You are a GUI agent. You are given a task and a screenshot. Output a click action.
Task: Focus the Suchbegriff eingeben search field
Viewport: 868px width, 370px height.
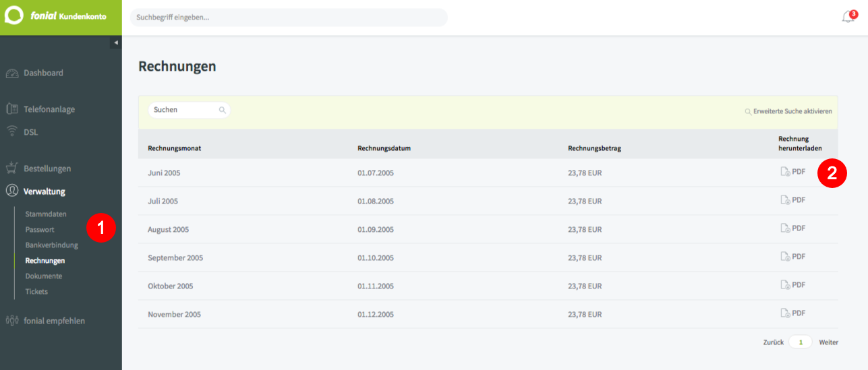[x=289, y=18]
